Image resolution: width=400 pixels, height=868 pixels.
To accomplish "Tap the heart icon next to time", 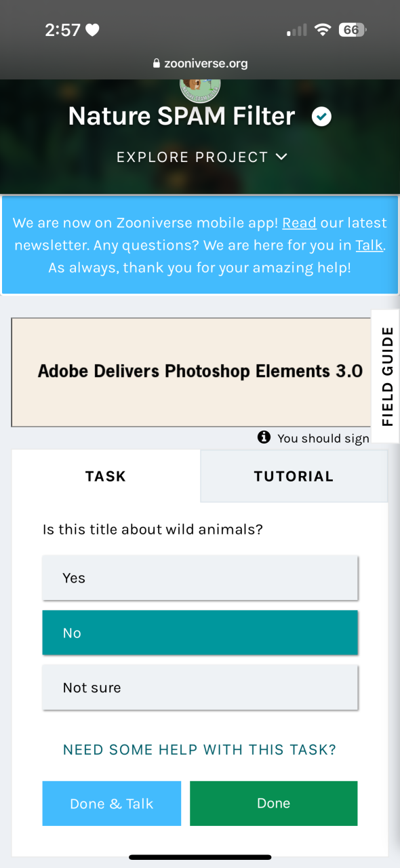I will click(93, 30).
